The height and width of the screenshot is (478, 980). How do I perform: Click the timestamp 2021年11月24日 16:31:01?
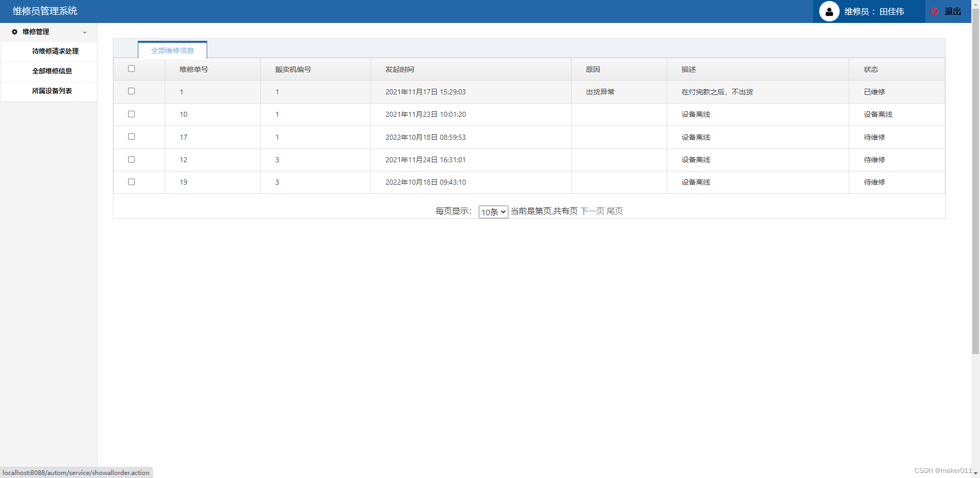[x=426, y=160]
